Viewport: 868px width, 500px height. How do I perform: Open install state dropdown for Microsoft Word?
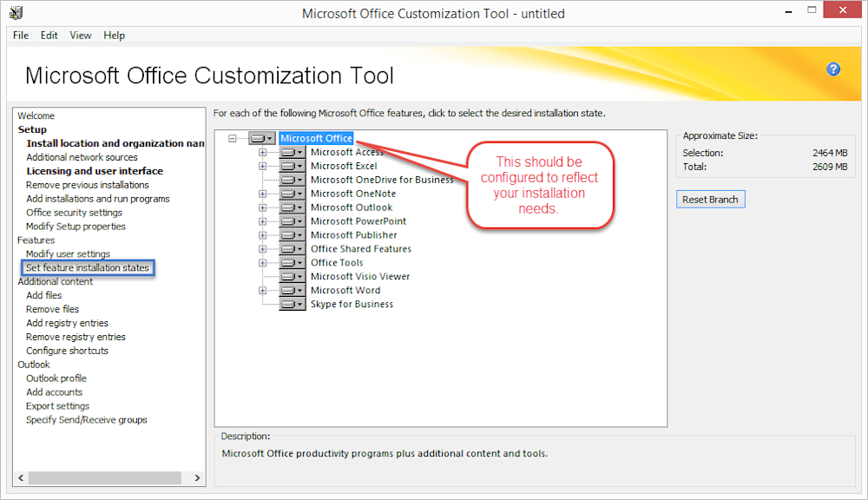tap(293, 291)
